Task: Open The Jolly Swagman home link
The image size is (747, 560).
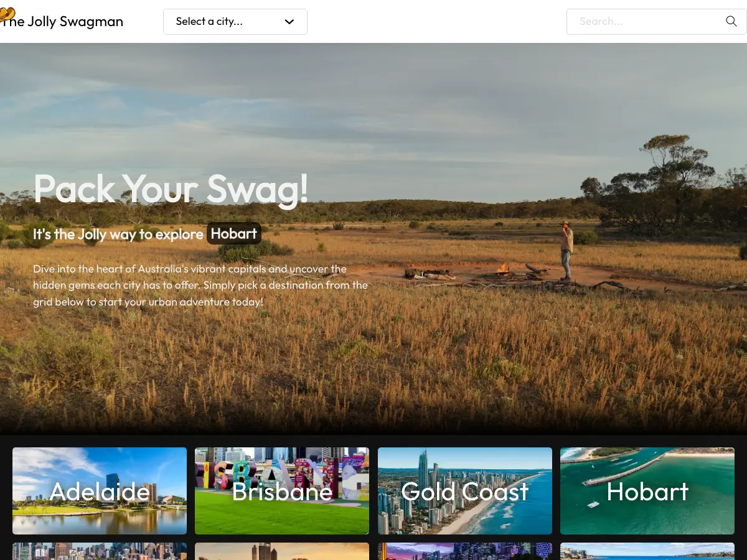Action: click(x=62, y=22)
